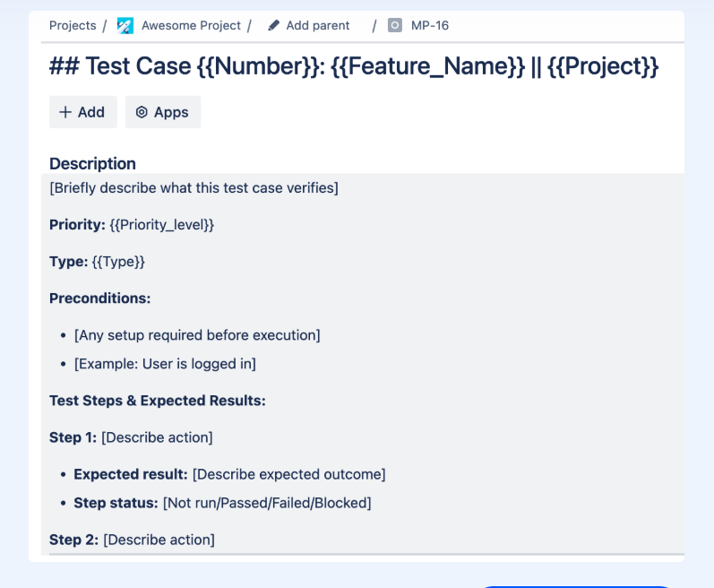Click the Priority level placeholder text
The height and width of the screenshot is (588, 714).
pyautogui.click(x=162, y=225)
